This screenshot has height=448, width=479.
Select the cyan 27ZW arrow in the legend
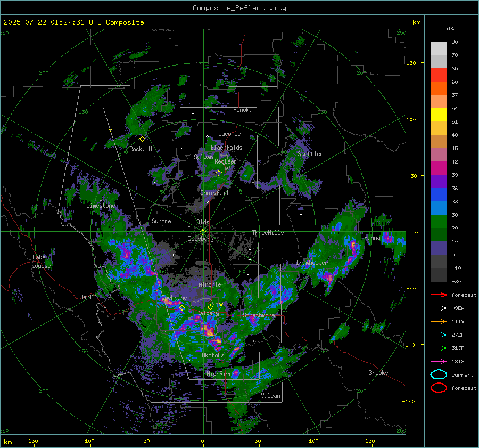(439, 335)
